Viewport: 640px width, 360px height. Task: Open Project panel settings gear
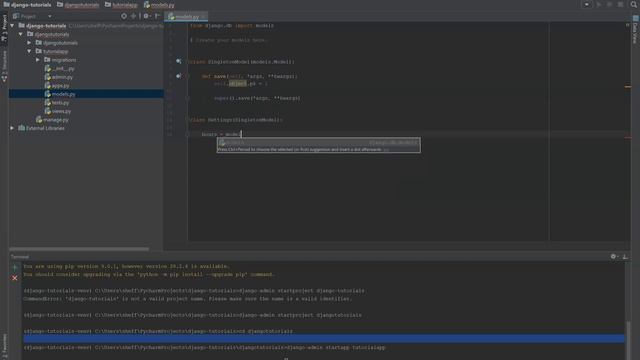146,16
